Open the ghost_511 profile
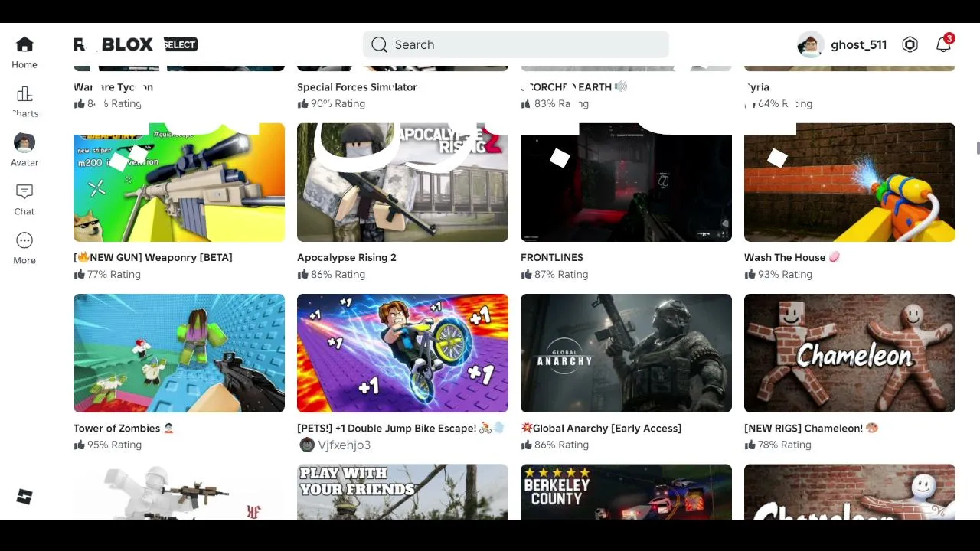 pos(842,44)
